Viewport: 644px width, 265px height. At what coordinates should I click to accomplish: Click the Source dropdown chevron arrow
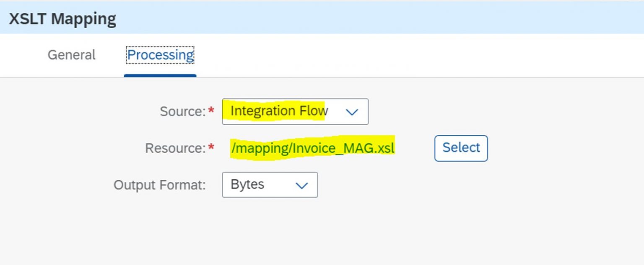click(x=352, y=111)
